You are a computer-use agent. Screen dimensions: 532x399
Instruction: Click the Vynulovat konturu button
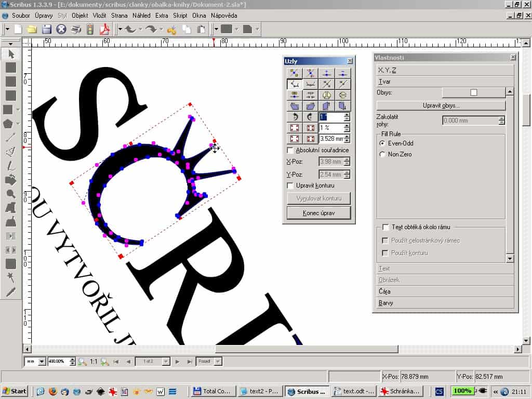pyautogui.click(x=318, y=198)
